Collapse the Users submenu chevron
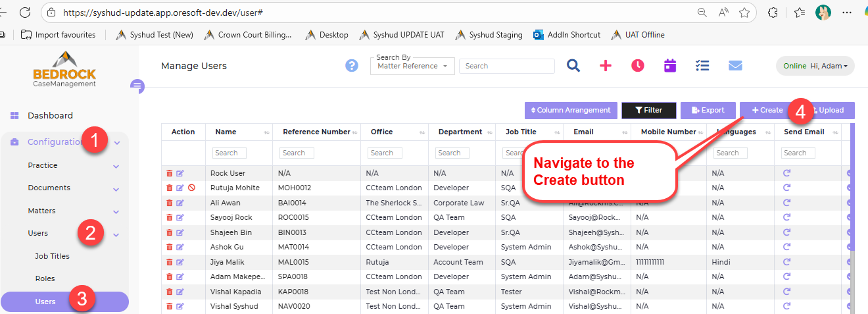Image resolution: width=868 pixels, height=314 pixels. 116,234
